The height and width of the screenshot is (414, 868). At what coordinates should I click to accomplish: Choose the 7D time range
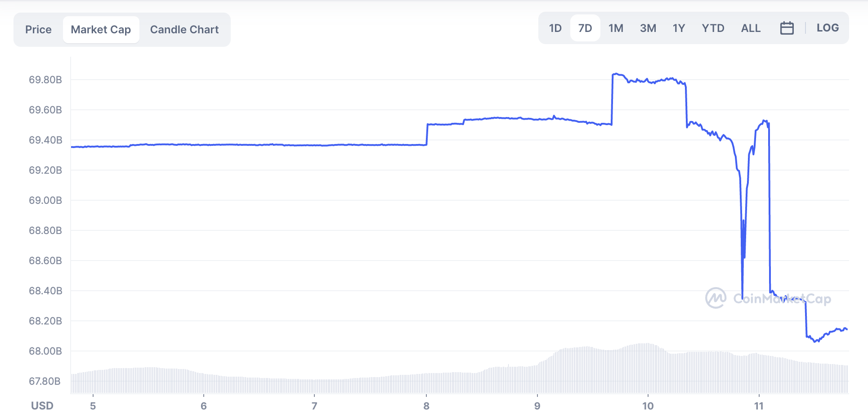tap(585, 28)
